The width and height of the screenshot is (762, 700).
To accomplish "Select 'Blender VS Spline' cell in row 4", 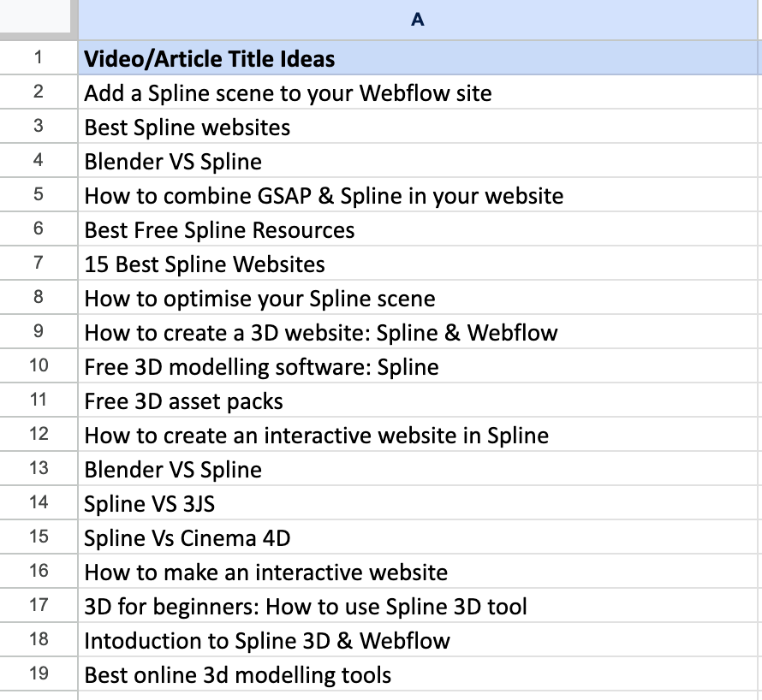I will (x=420, y=160).
